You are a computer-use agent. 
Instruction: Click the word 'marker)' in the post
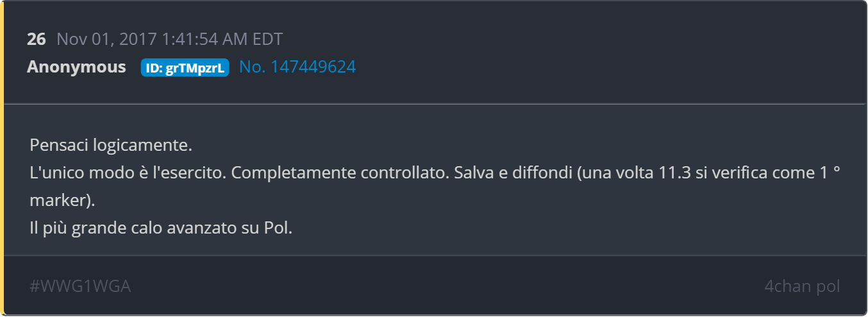point(62,200)
